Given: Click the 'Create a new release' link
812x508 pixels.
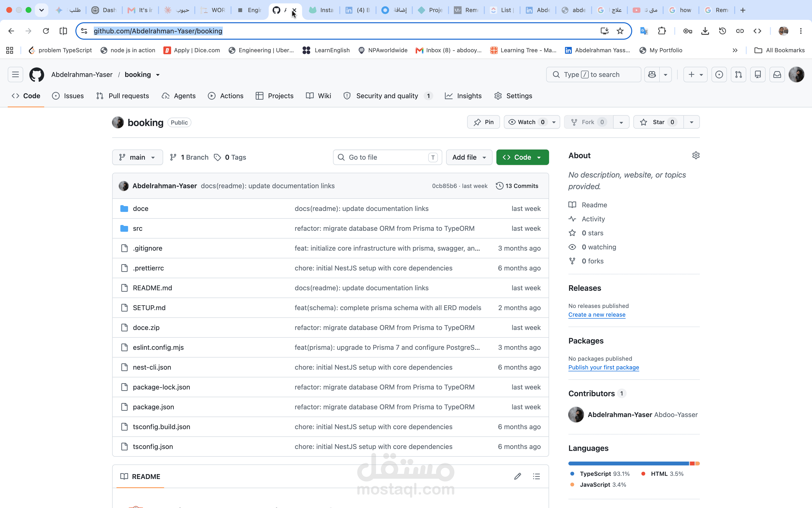Looking at the screenshot, I should 597,314.
